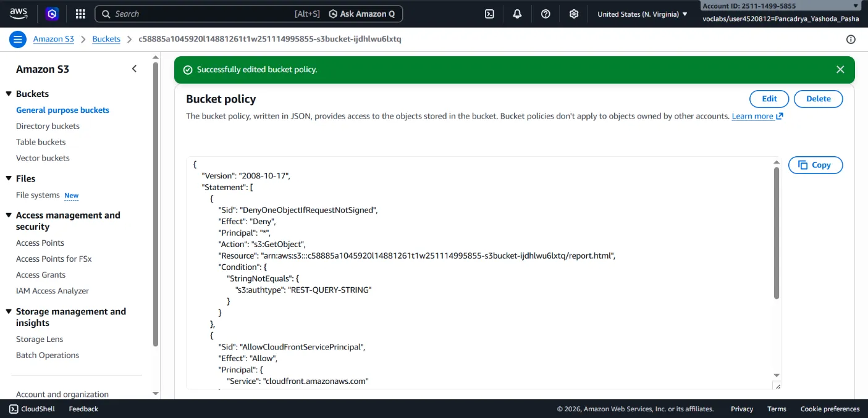Image resolution: width=868 pixels, height=418 pixels.
Task: Open File systems
Action: [x=38, y=195]
